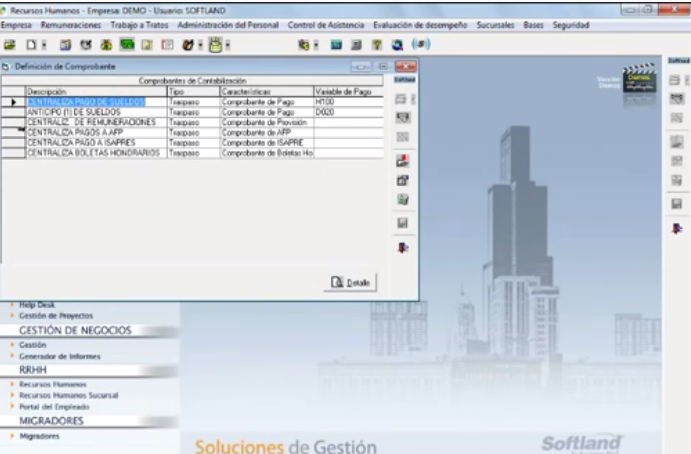The image size is (691, 454).
Task: Click the green screen toolbar icon
Action: 127,44
